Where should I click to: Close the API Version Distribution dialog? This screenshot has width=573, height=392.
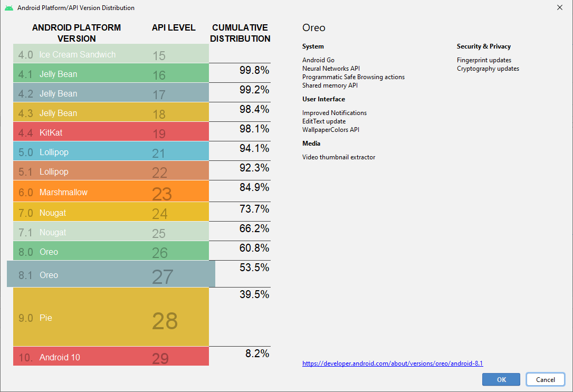point(559,8)
